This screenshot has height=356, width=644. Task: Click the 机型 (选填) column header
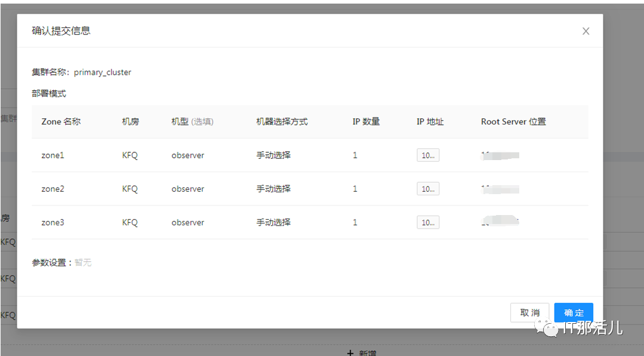tap(192, 122)
